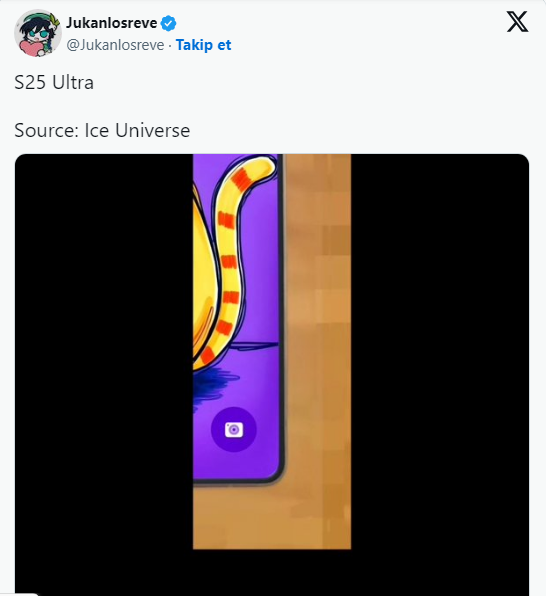
Task: Open the Jukanlosreve display name
Action: tap(111, 23)
